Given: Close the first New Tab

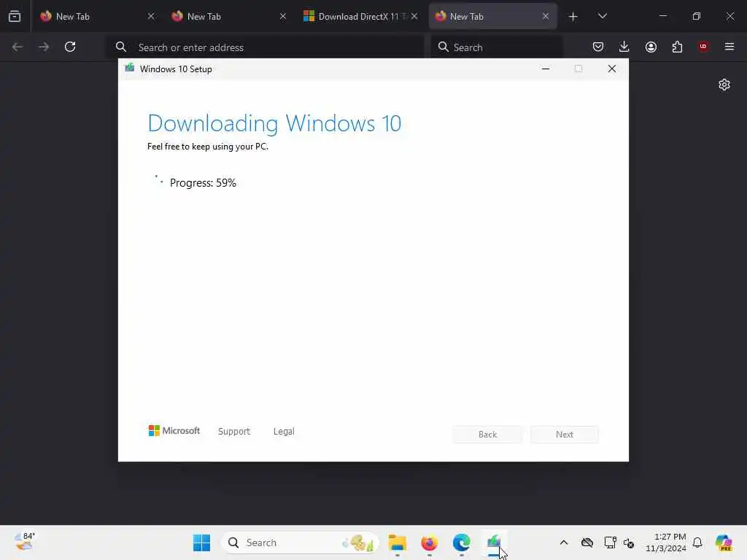Looking at the screenshot, I should [x=151, y=16].
